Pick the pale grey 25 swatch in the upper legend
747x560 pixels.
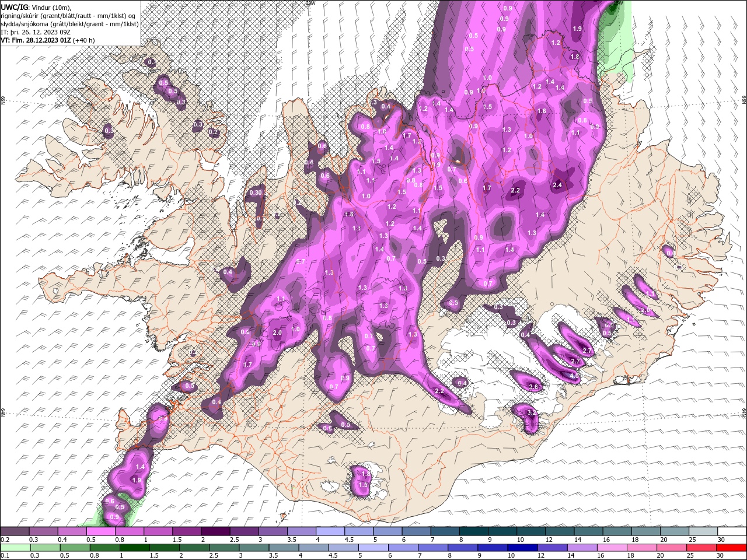click(703, 531)
